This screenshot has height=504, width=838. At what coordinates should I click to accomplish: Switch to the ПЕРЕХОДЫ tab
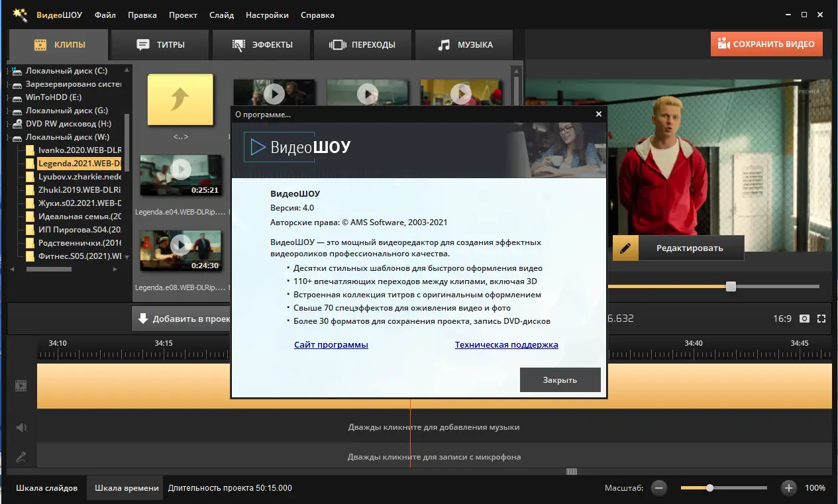tap(362, 44)
